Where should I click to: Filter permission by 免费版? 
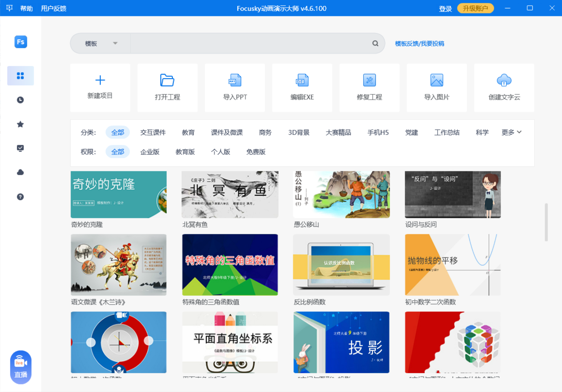(x=256, y=152)
